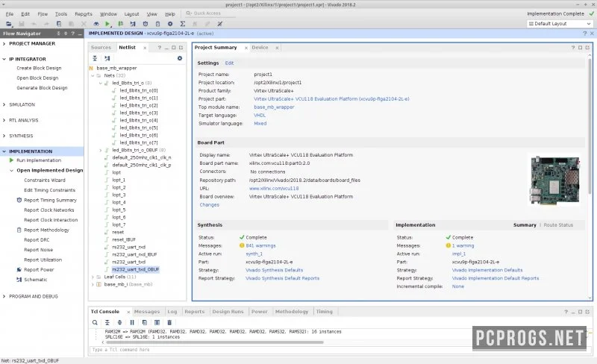Click the base_mb_wrapper top module link
Screen dimensions: 597x364
pyautogui.click(x=274, y=107)
